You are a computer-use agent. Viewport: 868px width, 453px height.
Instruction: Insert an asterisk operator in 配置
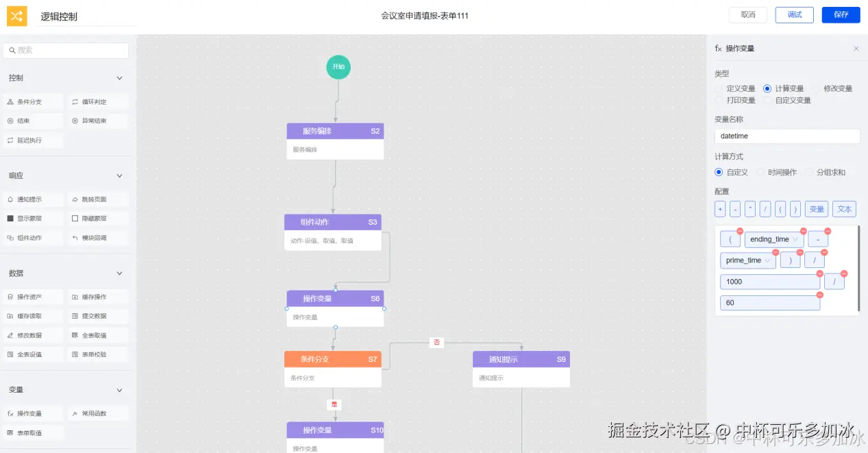tap(750, 209)
